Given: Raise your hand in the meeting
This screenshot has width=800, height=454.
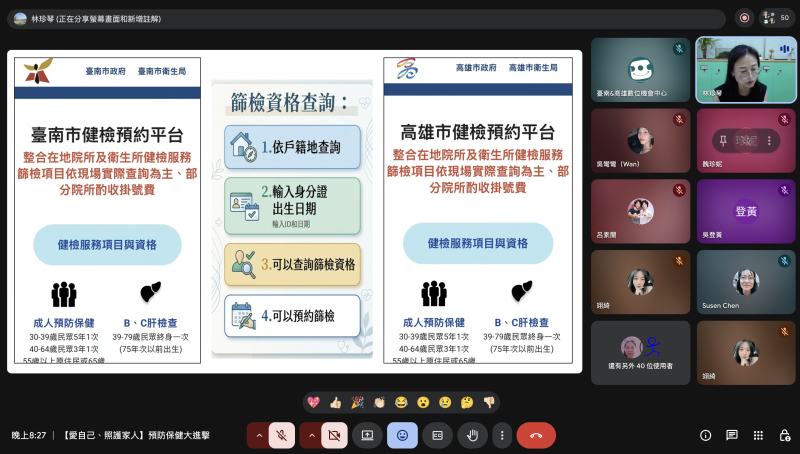Looking at the screenshot, I should (x=472, y=435).
